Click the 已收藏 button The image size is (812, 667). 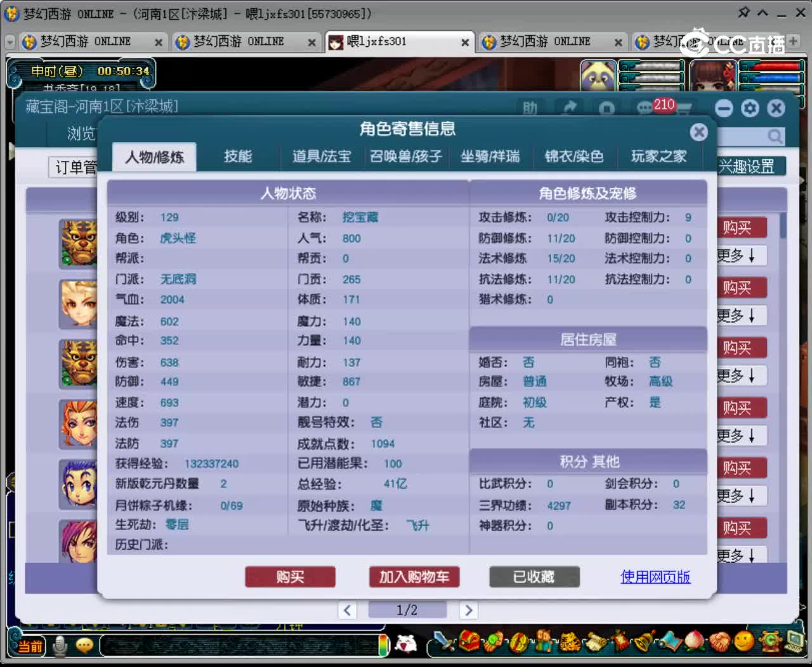(x=534, y=577)
